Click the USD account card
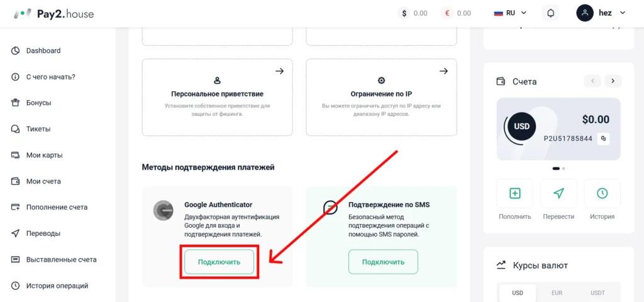Screen dimensions: 644x302 point(558,128)
